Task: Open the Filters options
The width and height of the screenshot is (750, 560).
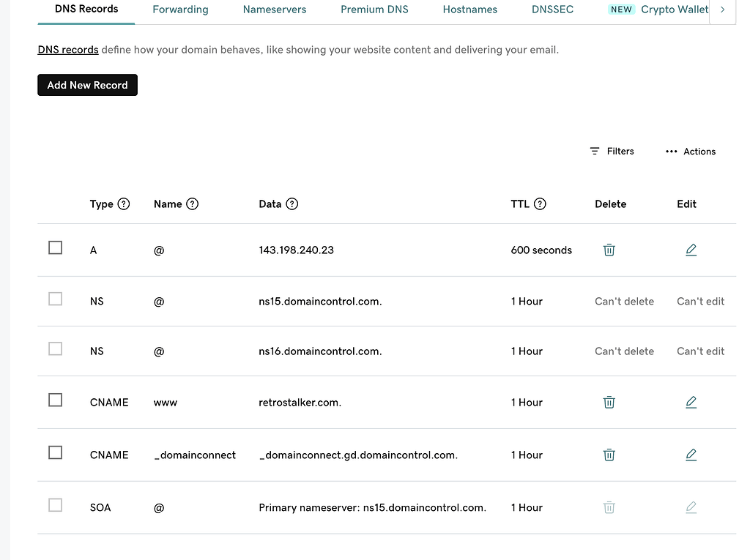Action: [x=612, y=152]
